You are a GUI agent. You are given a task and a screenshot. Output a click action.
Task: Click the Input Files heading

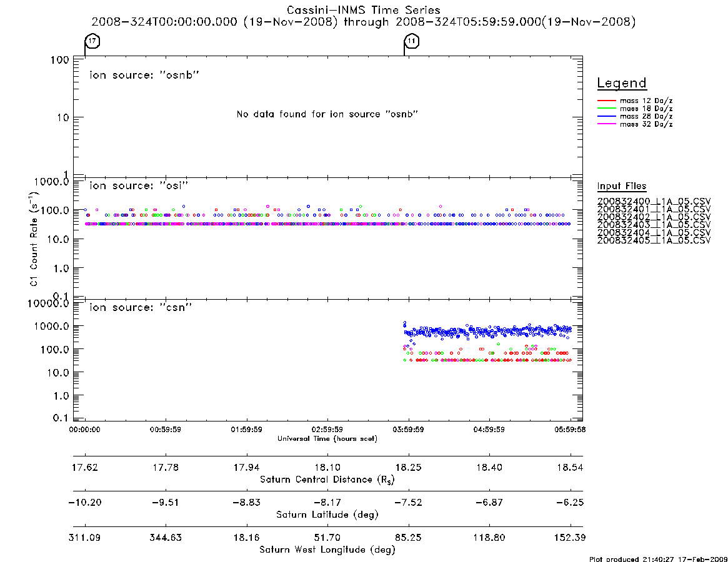pos(622,186)
